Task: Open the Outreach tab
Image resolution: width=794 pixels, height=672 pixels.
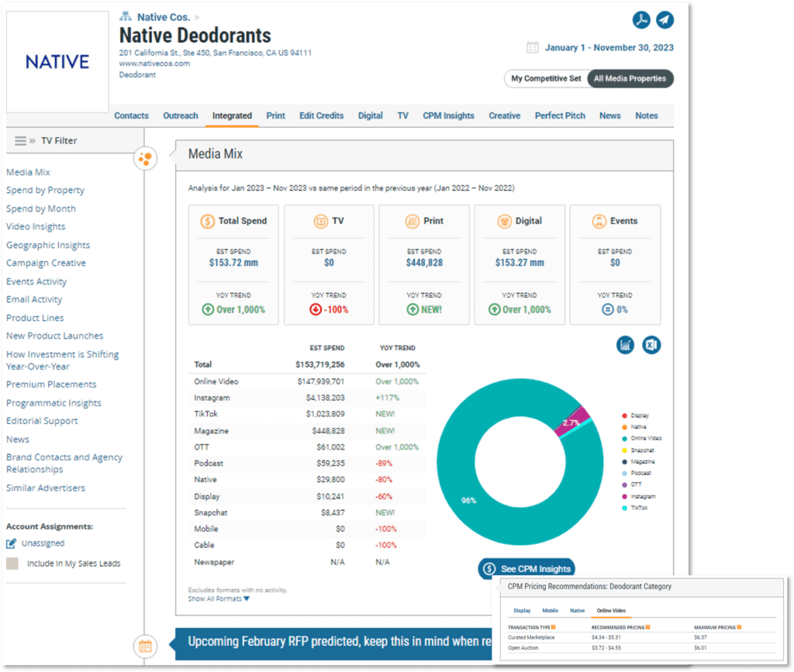Action: tap(180, 115)
